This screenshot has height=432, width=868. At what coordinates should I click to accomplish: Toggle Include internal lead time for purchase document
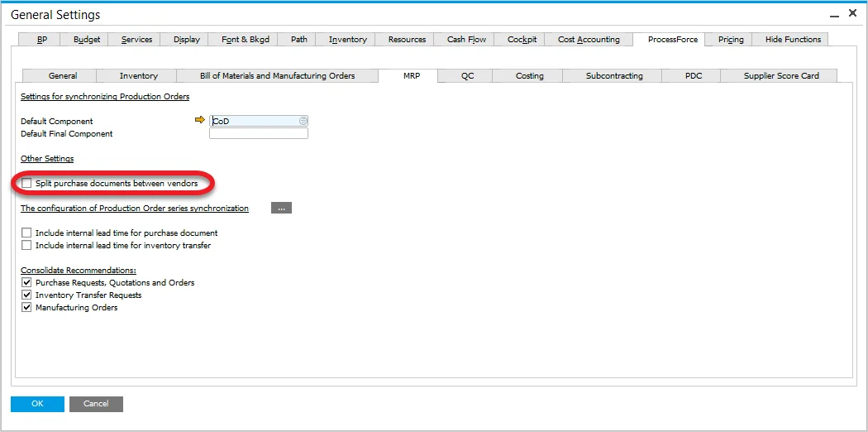click(x=27, y=233)
